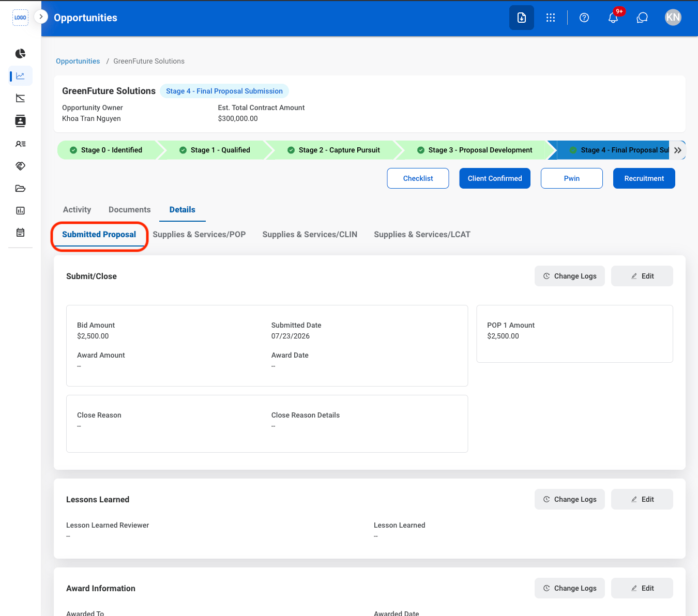Open the chat messages icon
Image resolution: width=698 pixels, height=616 pixels.
coord(642,18)
